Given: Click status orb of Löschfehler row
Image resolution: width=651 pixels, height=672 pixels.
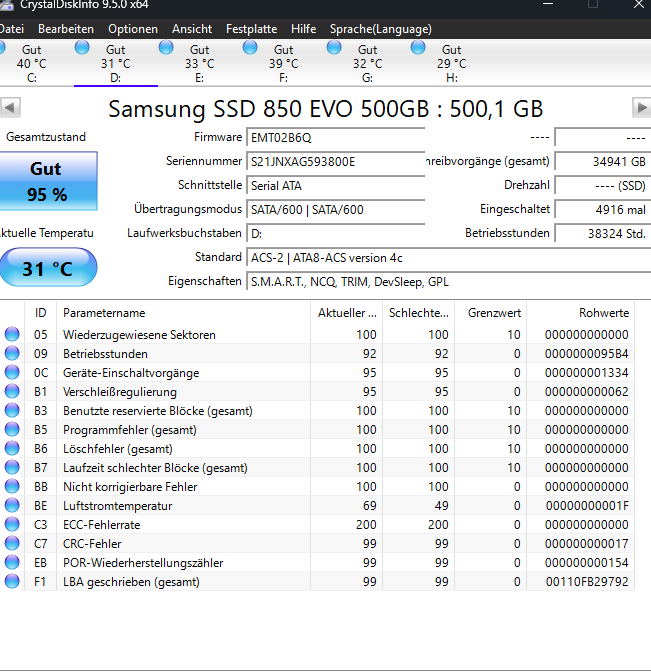Looking at the screenshot, I should pos(12,448).
